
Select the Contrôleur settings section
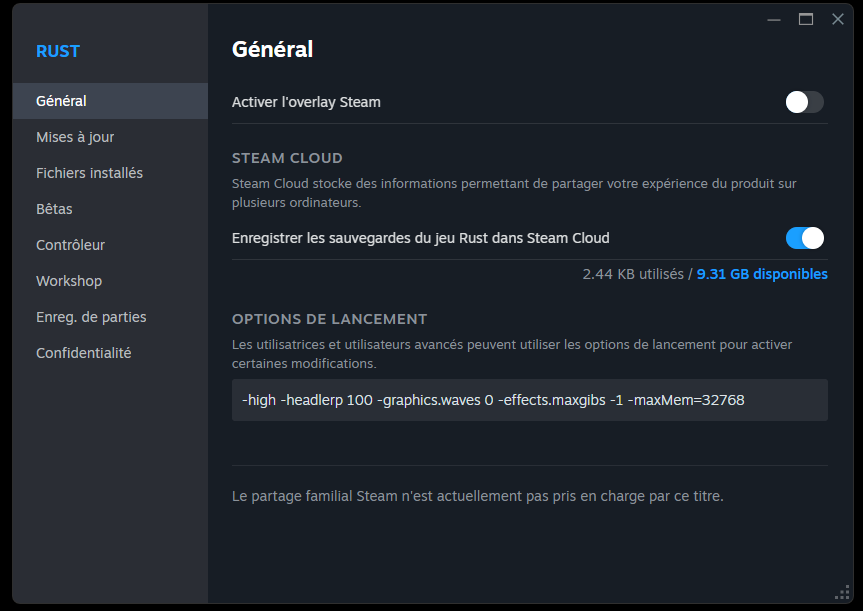[x=70, y=245]
